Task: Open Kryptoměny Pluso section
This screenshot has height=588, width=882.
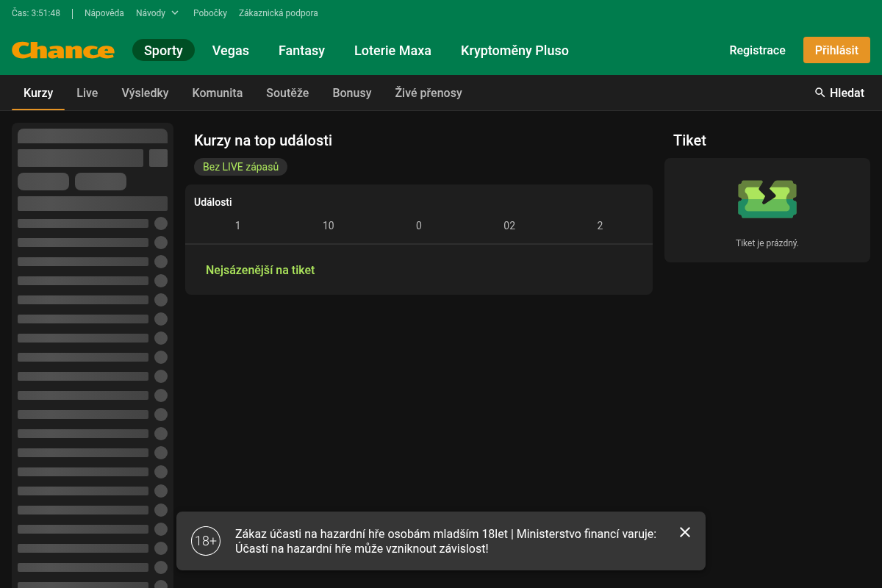Action: [514, 51]
